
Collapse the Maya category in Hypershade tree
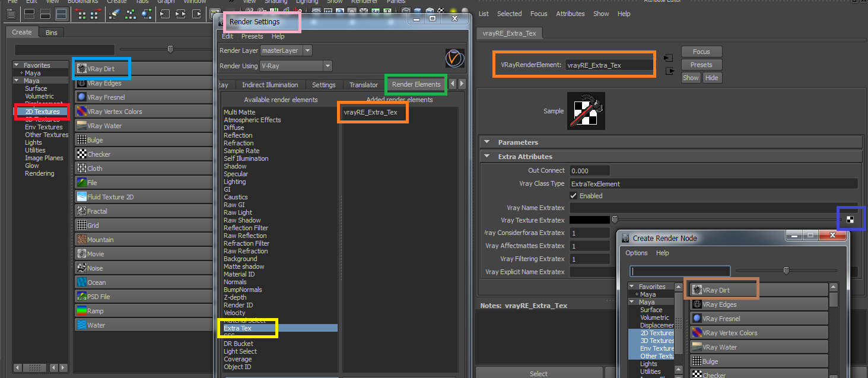click(x=18, y=81)
